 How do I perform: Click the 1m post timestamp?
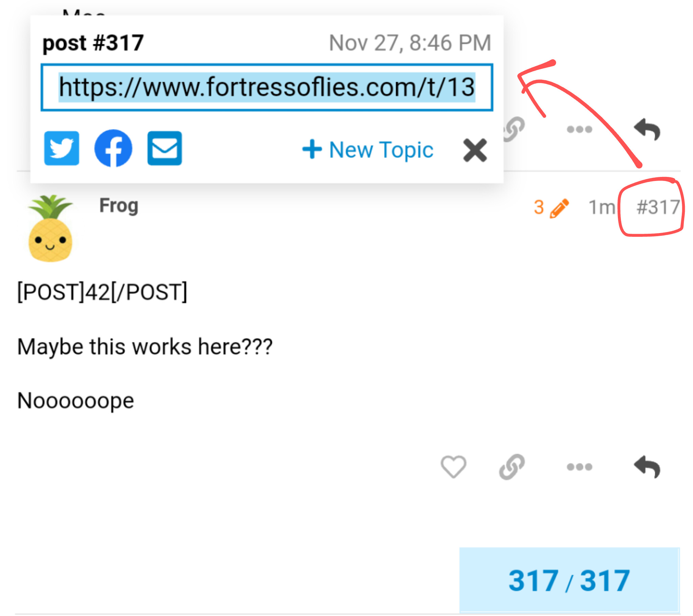pos(602,207)
